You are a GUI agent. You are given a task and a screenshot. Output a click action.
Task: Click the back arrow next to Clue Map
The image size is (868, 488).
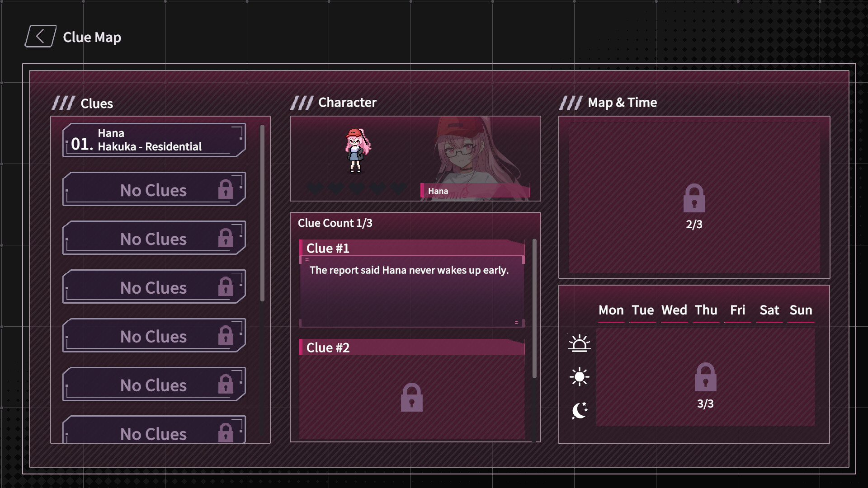click(x=40, y=37)
